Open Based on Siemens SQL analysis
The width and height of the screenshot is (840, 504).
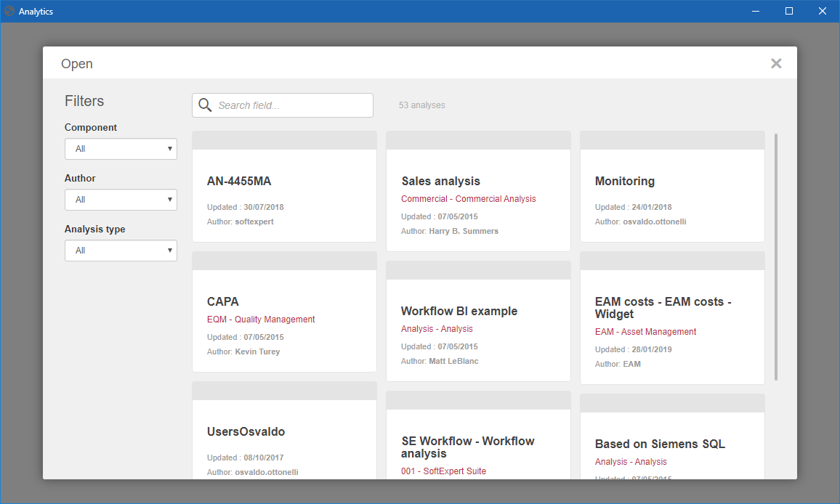tap(672, 437)
